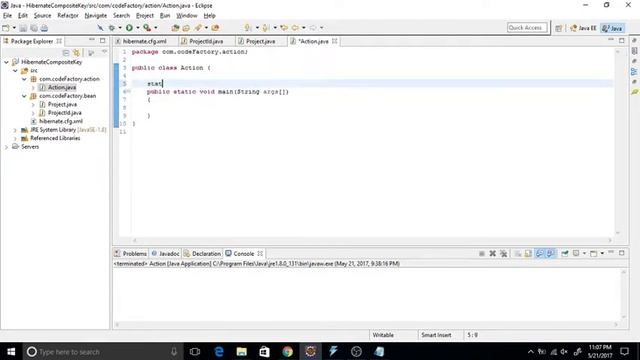Click the Last Edit Location icon
This screenshot has height=360, width=640.
(284, 28)
